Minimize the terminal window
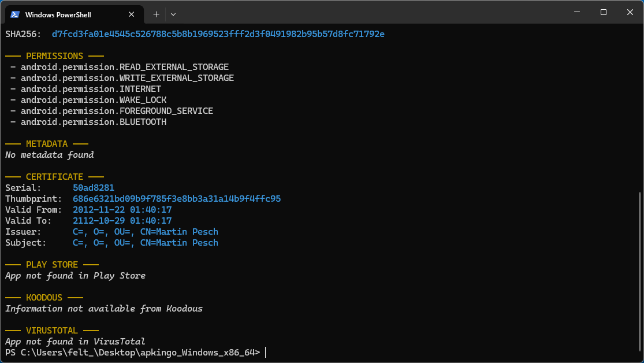 point(577,12)
